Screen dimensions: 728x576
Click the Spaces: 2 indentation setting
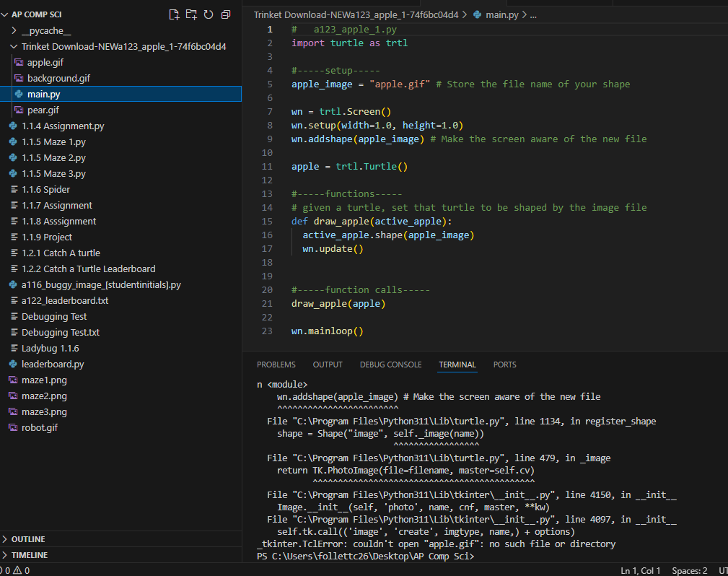tap(689, 570)
